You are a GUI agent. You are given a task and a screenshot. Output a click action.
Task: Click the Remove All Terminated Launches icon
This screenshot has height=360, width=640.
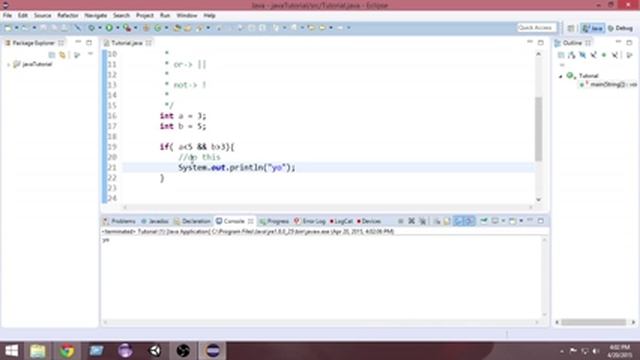coord(422,221)
